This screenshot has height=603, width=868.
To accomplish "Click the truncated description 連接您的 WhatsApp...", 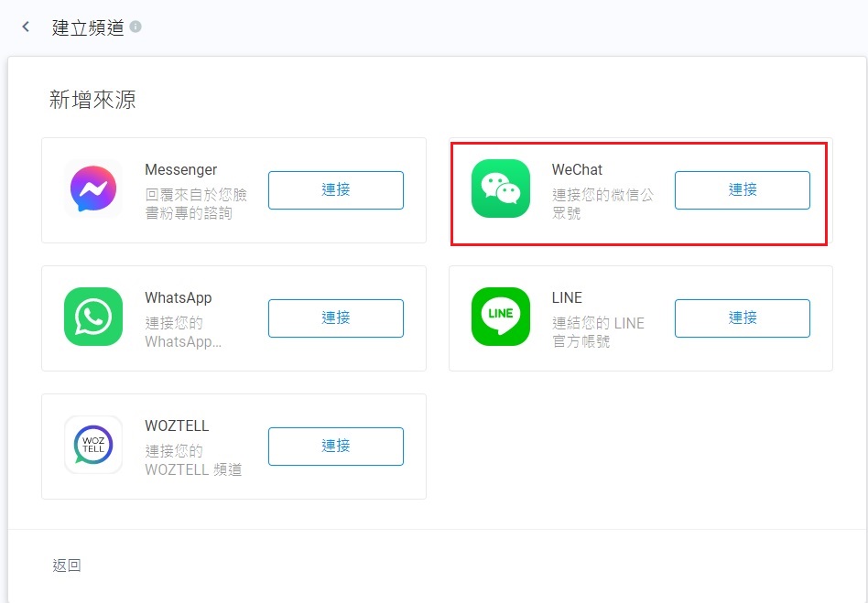I will pos(183,332).
